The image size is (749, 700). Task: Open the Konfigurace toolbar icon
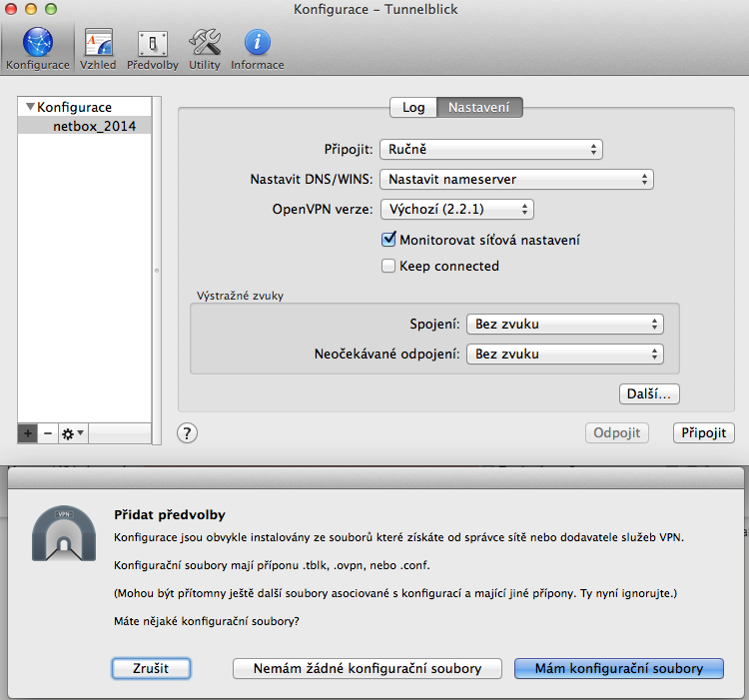click(37, 47)
